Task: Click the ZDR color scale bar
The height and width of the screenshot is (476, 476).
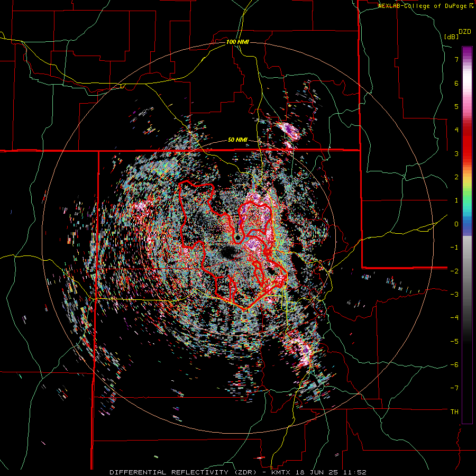Action: (467, 235)
